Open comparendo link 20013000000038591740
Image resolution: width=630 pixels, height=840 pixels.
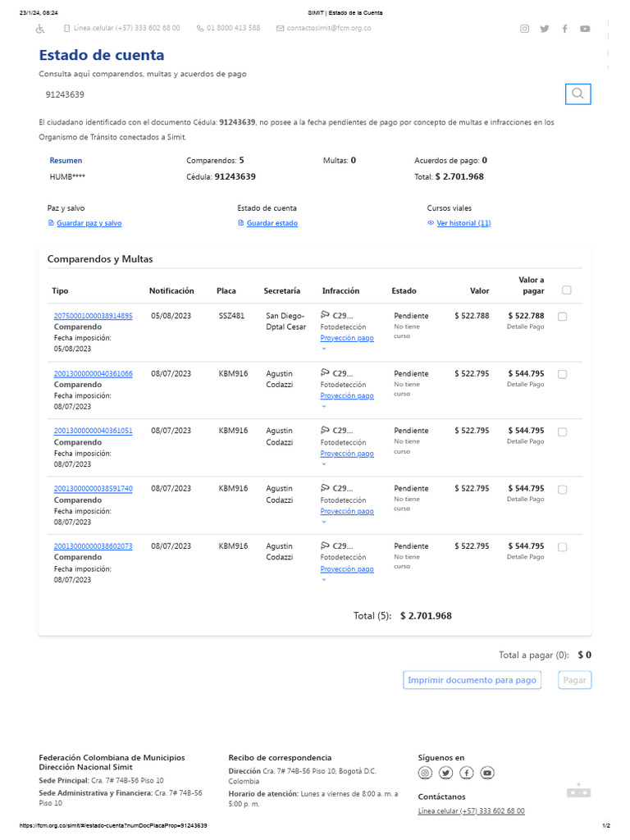point(94,489)
